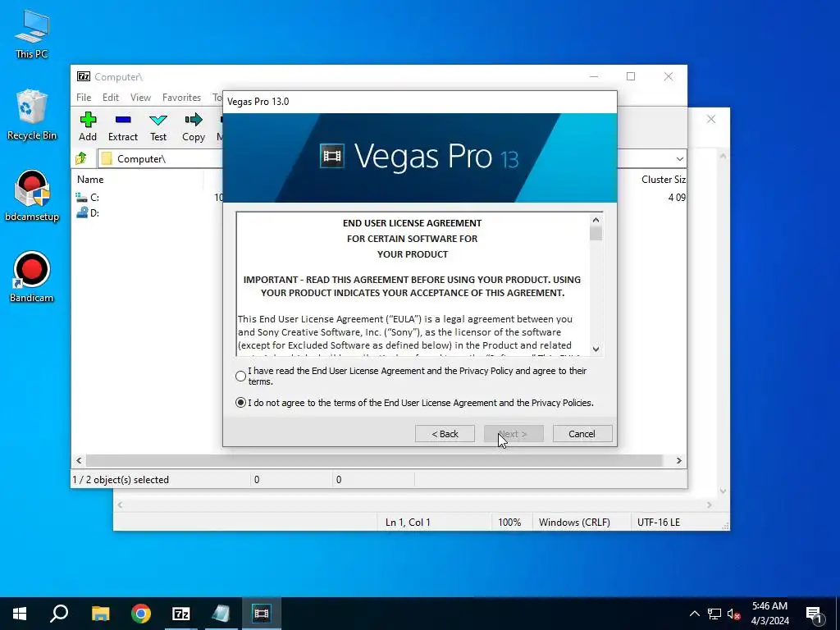
Task: Click the 7-Zip horizontal scroll left arrow
Action: coord(80,461)
